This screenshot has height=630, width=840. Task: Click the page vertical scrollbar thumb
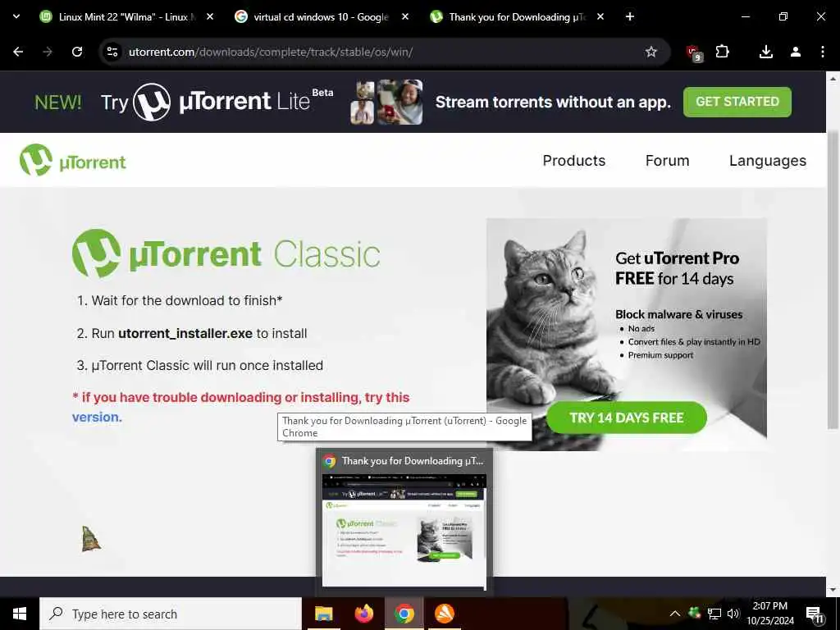pos(832,279)
